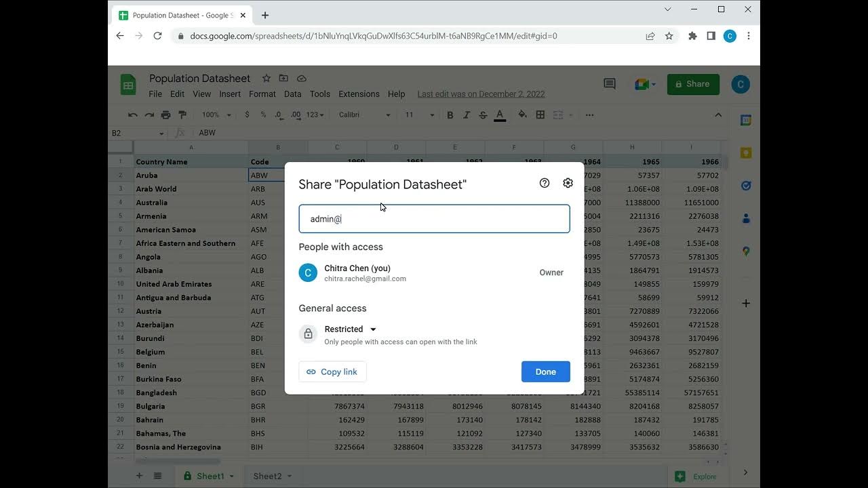
Task: Open Calibri font dropdown
Action: [364, 115]
